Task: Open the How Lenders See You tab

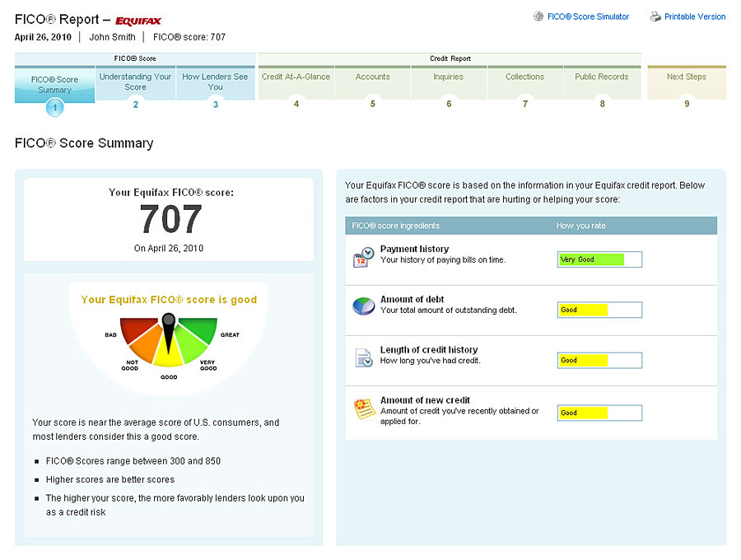Action: coord(216,83)
